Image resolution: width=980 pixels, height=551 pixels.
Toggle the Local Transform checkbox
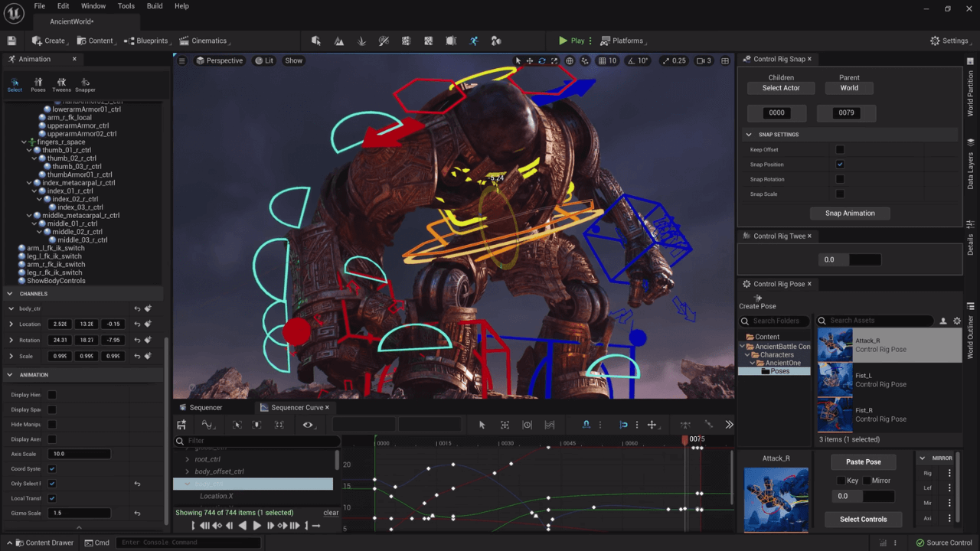pyautogui.click(x=51, y=498)
